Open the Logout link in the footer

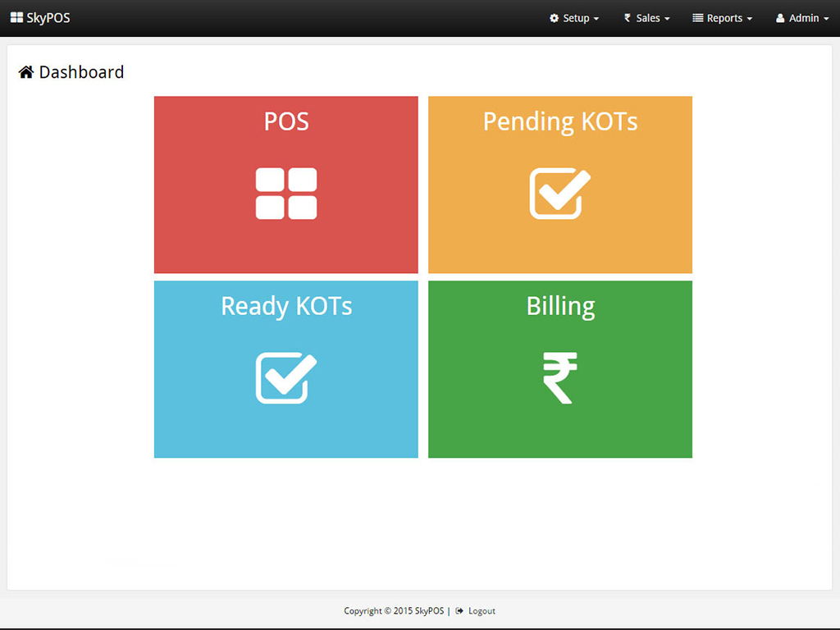pyautogui.click(x=482, y=610)
